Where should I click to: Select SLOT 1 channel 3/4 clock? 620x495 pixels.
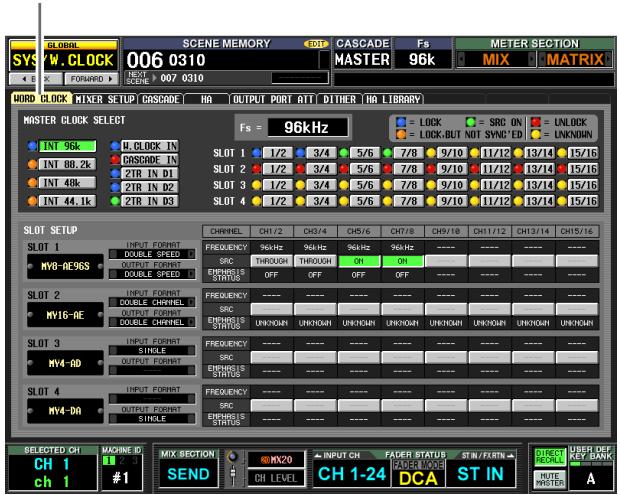(x=321, y=153)
